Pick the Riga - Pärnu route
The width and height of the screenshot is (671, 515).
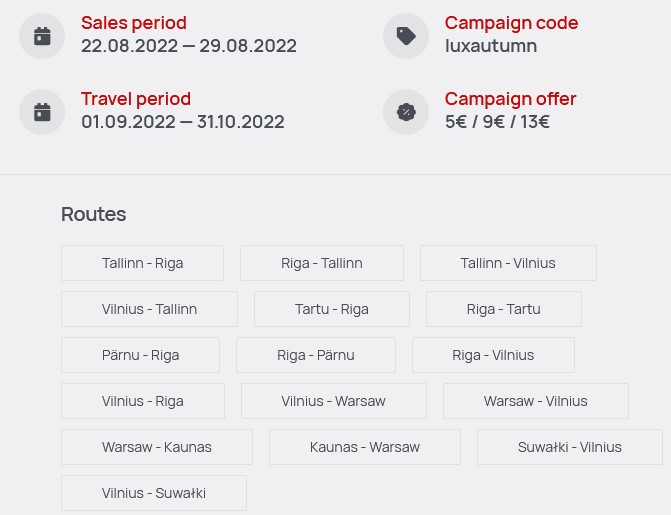(x=316, y=355)
